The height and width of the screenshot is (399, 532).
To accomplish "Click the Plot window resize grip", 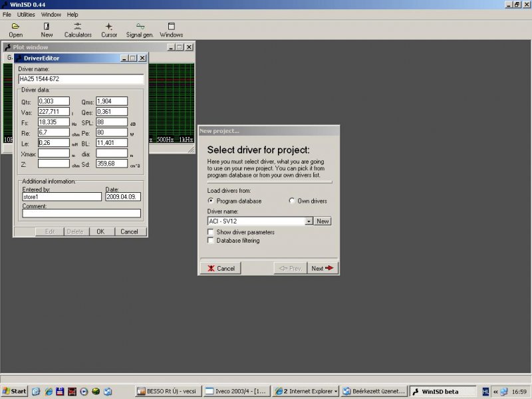I will click(191, 150).
